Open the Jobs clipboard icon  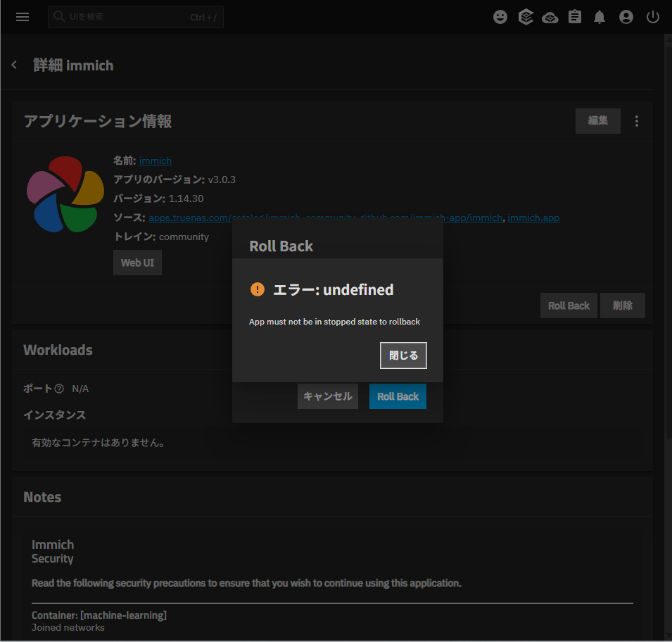point(575,17)
